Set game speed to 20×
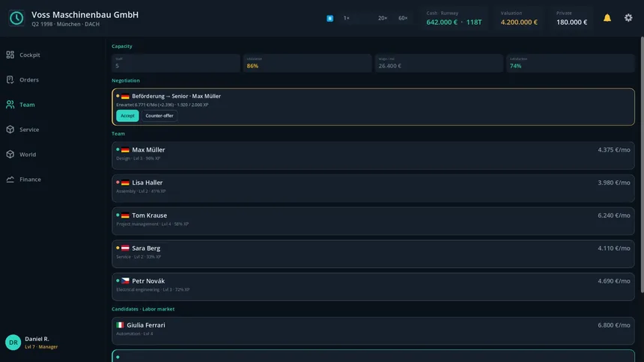Viewport: 644px width, 362px height. click(383, 18)
